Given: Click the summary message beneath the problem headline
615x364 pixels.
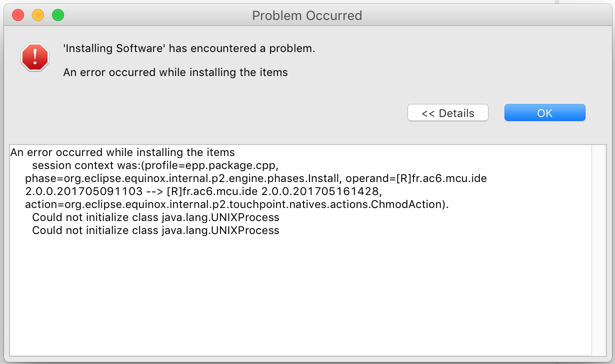Looking at the screenshot, I should click(x=175, y=72).
